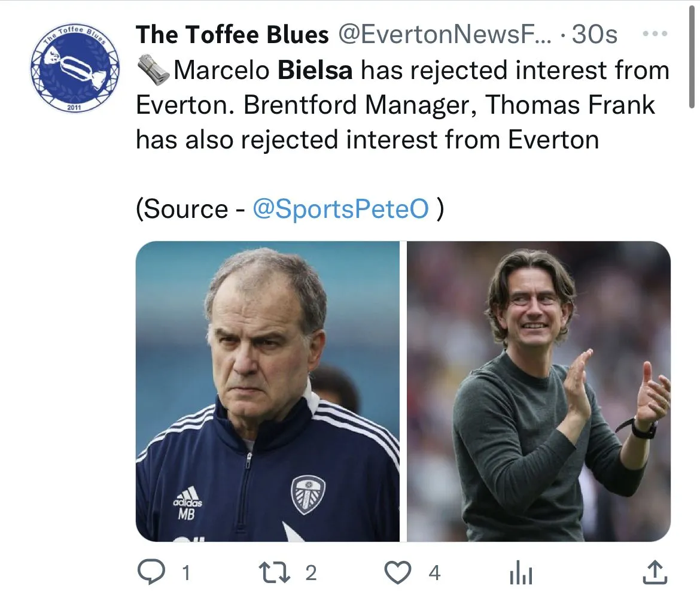Image resolution: width=700 pixels, height=610 pixels.
Task: Enlarge the left photo with Leeds tracksuit
Action: click(x=267, y=392)
